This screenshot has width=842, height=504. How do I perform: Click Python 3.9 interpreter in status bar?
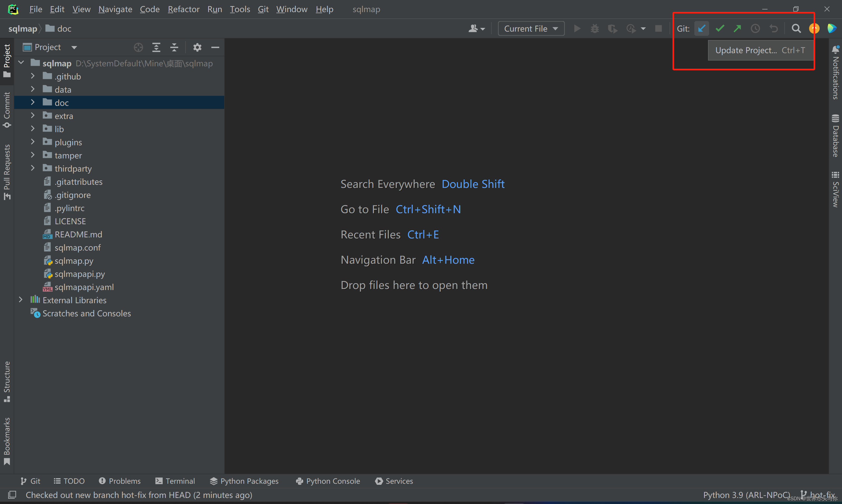pyautogui.click(x=746, y=495)
